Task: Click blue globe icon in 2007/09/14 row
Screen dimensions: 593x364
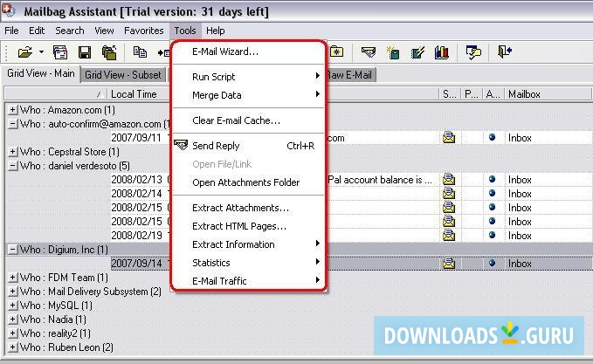Action: point(492,263)
